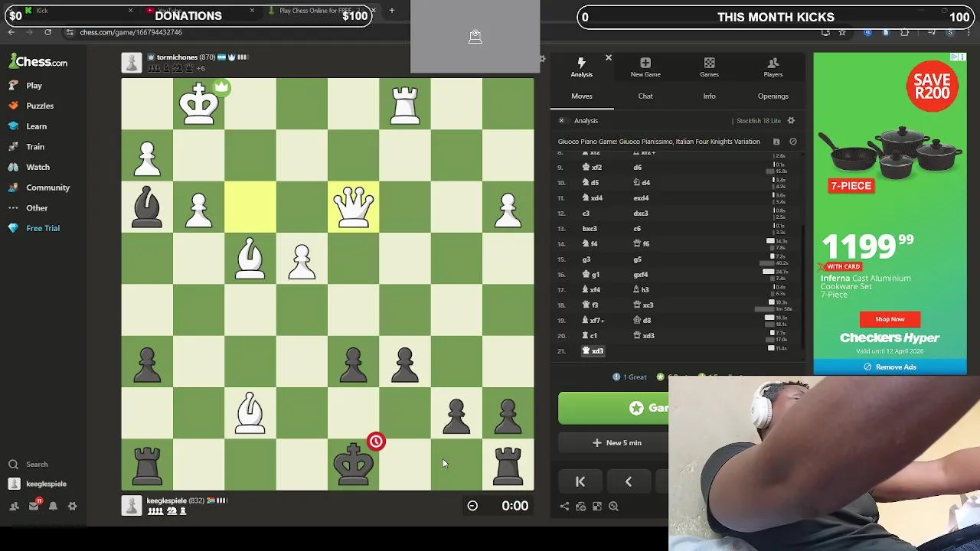
Task: Click the opening book icon beside opening name
Action: tap(776, 142)
